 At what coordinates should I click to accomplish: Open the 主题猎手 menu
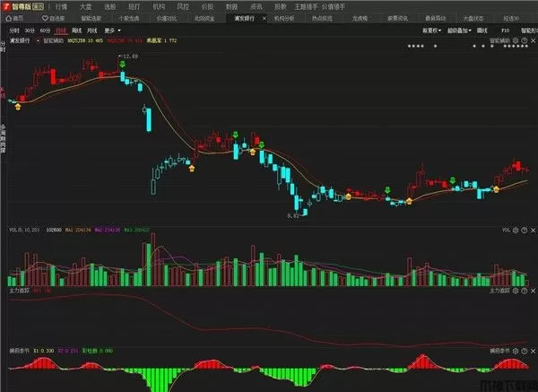306,6
